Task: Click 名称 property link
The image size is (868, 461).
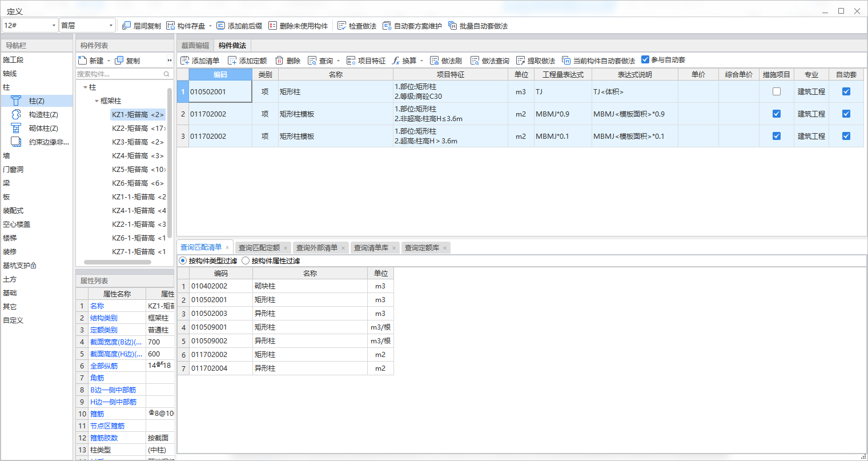Action: (x=97, y=306)
